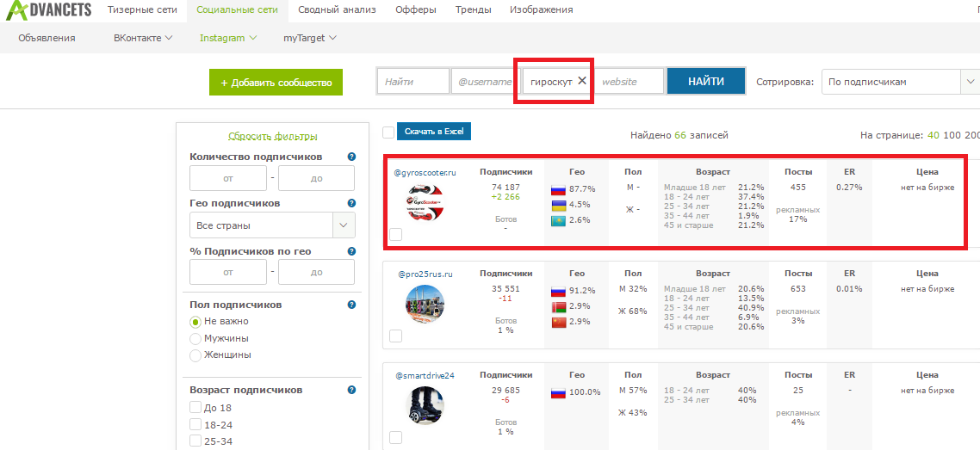Expand the Instagram submenu

[228, 38]
